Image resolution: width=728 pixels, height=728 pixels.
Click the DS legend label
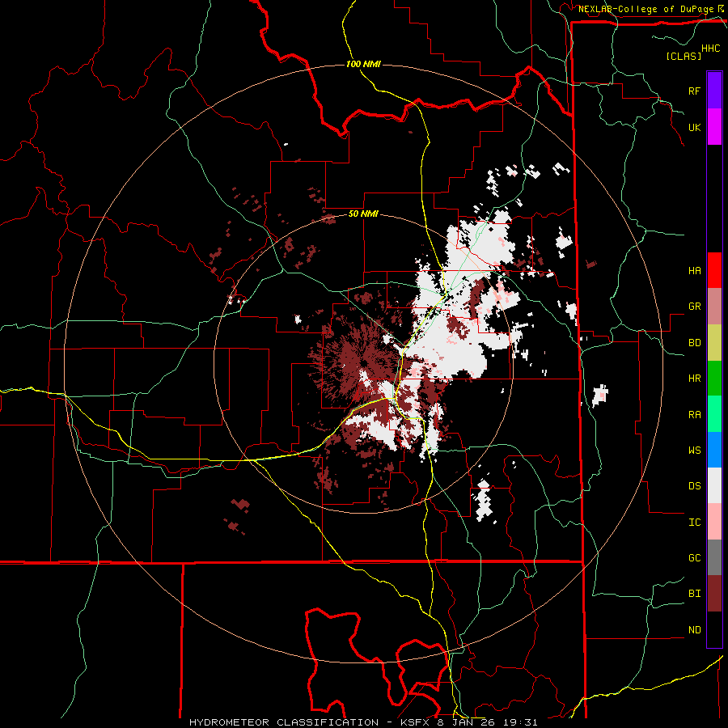(694, 486)
